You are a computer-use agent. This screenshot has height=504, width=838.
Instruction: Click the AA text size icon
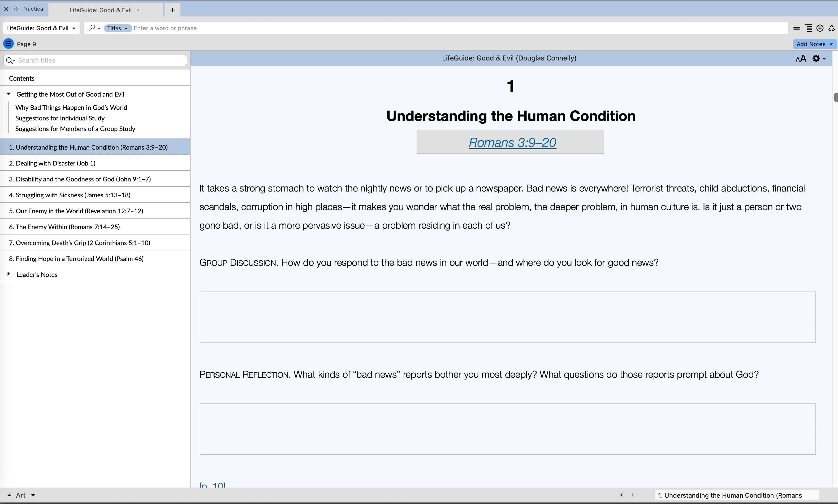(801, 58)
